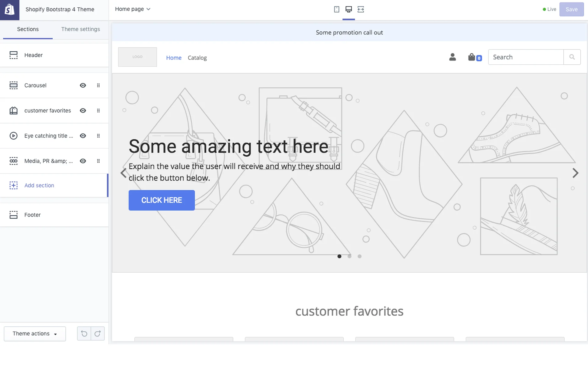The width and height of the screenshot is (588, 366).
Task: Click the Save button
Action: click(x=571, y=9)
